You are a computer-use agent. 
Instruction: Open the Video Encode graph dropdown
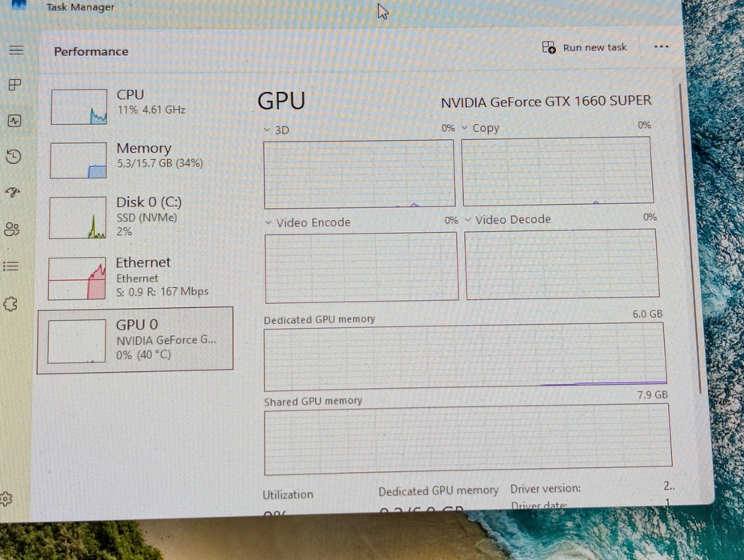[x=269, y=222]
